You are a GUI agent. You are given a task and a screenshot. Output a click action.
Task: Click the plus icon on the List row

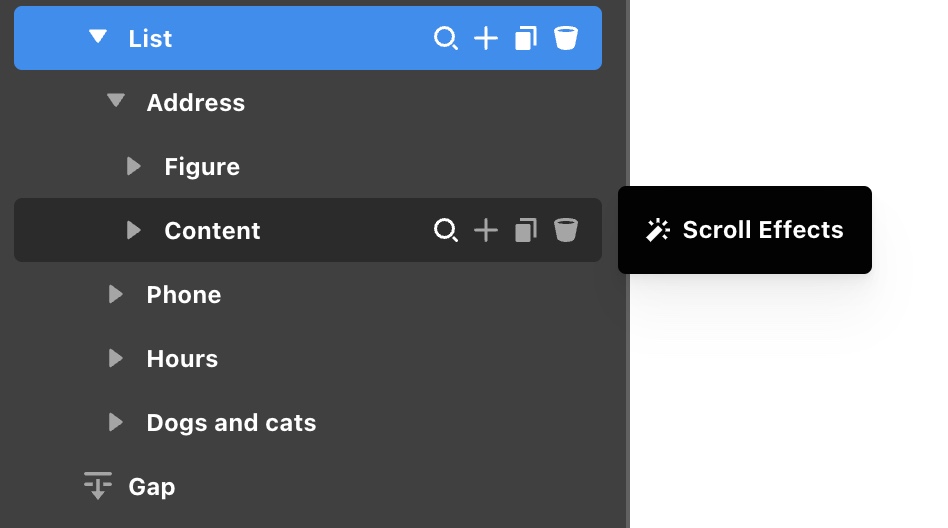tap(486, 39)
